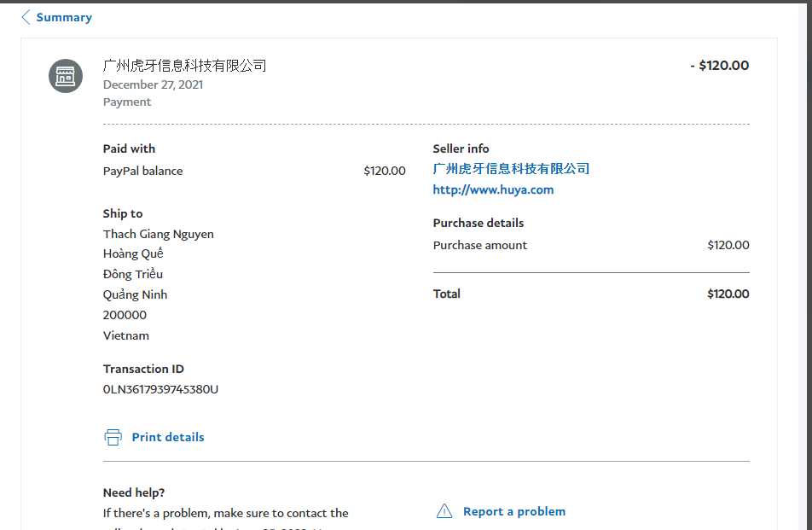Click the December 27, 2021 date
Image resolution: width=812 pixels, height=530 pixels.
coord(153,84)
